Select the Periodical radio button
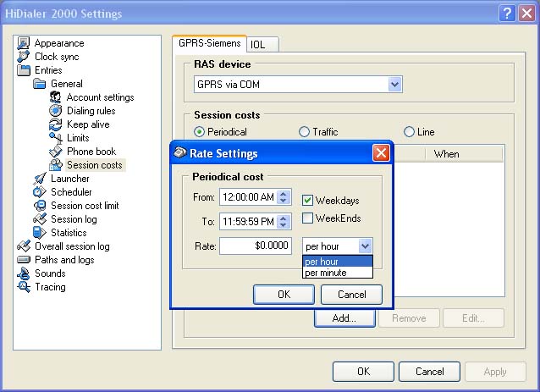Image resolution: width=540 pixels, height=392 pixels. coord(199,131)
